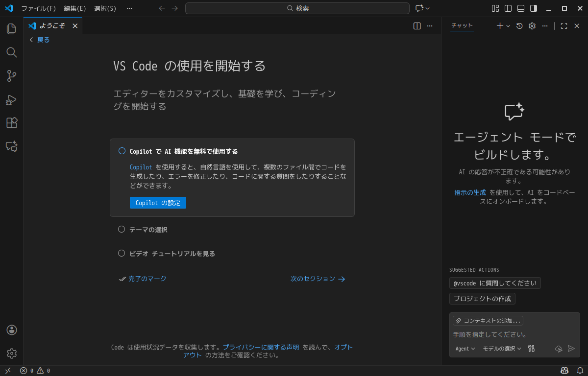
Task: Show chat history via the clock icon
Action: (x=519, y=26)
